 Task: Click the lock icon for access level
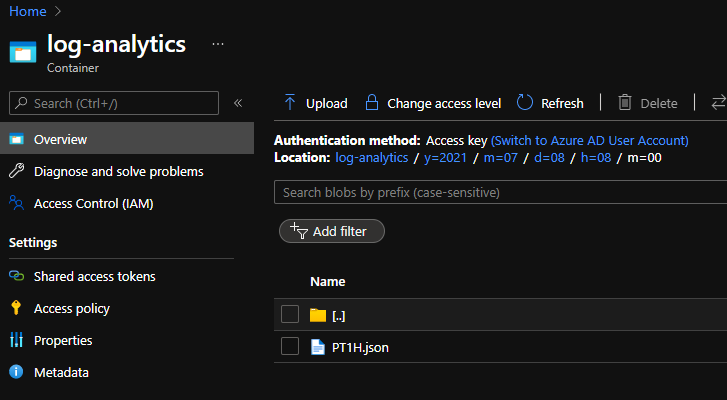(372, 102)
